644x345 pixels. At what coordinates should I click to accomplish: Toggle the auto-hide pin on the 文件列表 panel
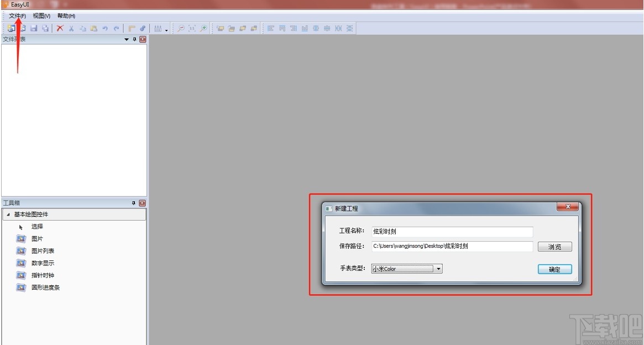(134, 39)
